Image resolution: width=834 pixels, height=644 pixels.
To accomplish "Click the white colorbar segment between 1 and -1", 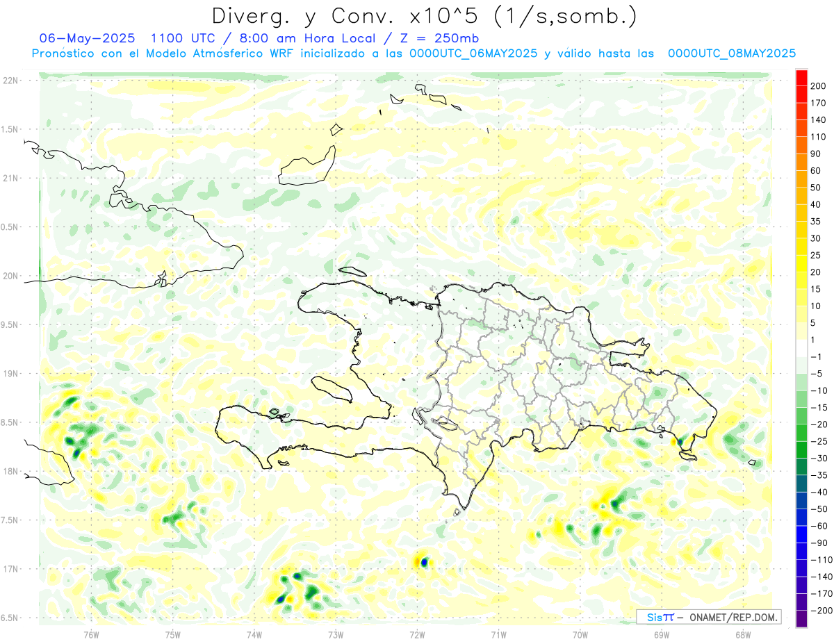I will tap(801, 348).
